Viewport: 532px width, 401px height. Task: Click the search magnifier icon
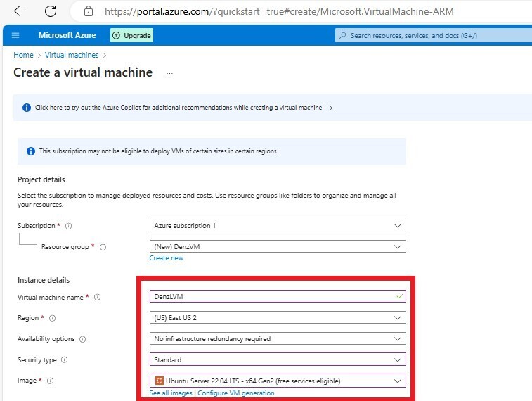343,35
